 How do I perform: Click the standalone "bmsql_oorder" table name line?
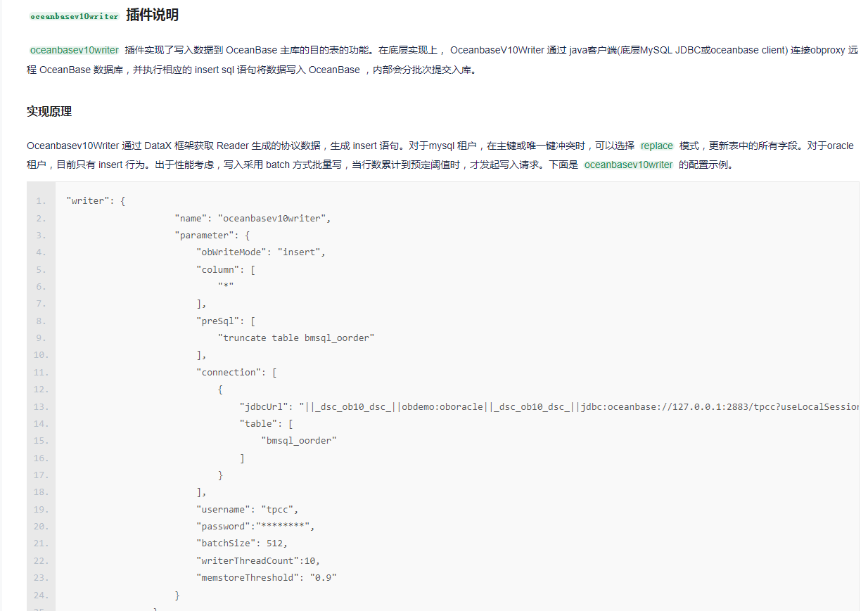(x=299, y=440)
